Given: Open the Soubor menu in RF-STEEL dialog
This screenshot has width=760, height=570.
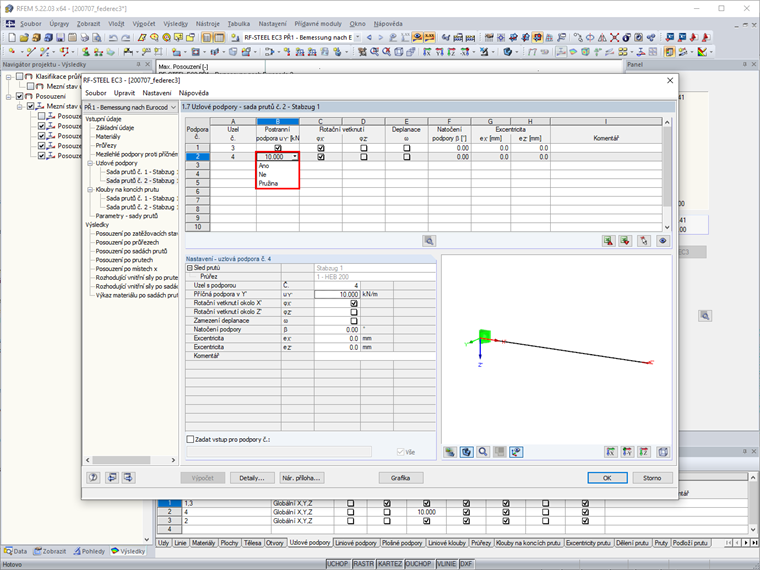Looking at the screenshot, I should pos(95,93).
